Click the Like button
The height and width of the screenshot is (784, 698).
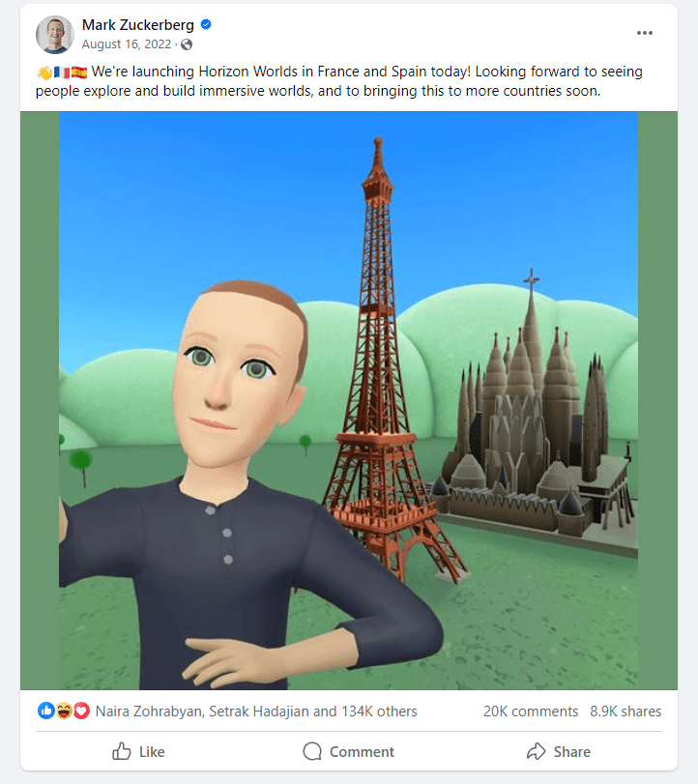(138, 751)
